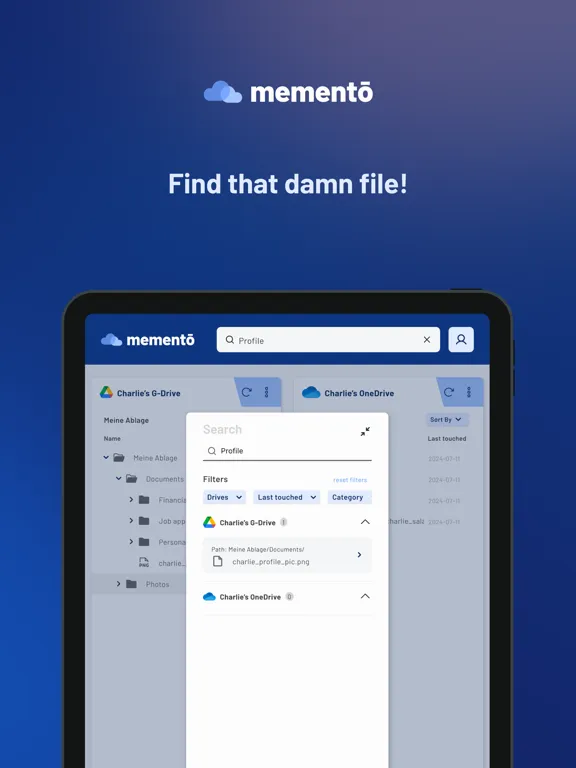The image size is (576, 768).
Task: Clear the top Profile search with X
Action: (427, 339)
